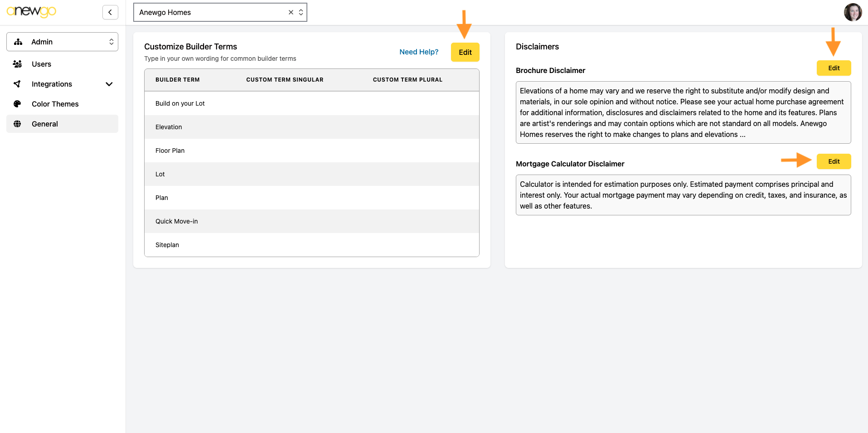The image size is (868, 433).
Task: Click the Brochure Disclaimer text box
Action: coord(683,112)
